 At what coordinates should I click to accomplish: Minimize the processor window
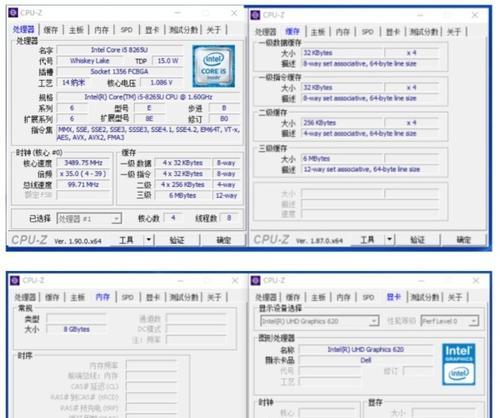tap(178, 13)
